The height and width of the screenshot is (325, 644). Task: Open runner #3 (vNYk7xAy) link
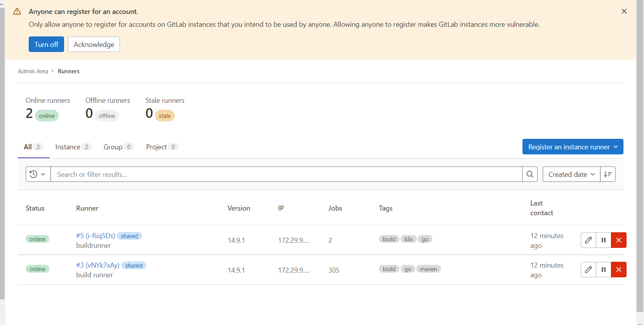(98, 265)
